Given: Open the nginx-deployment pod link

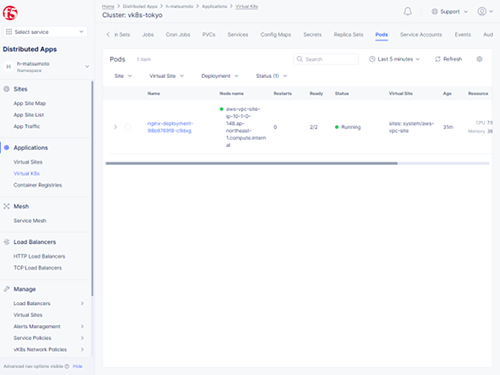Looking at the screenshot, I should pos(170,127).
